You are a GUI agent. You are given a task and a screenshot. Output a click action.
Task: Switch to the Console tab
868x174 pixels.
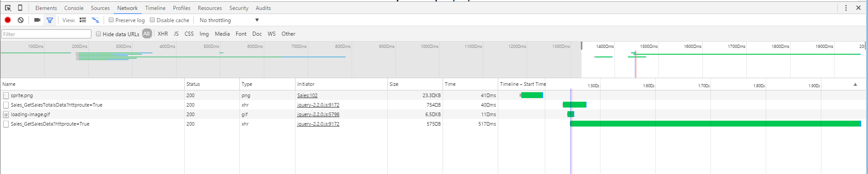pos(74,8)
